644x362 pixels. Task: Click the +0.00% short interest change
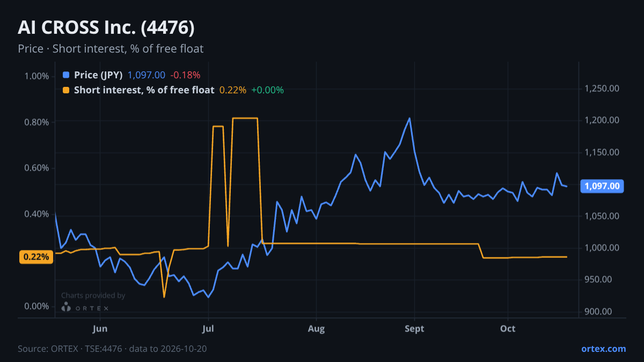(x=267, y=90)
